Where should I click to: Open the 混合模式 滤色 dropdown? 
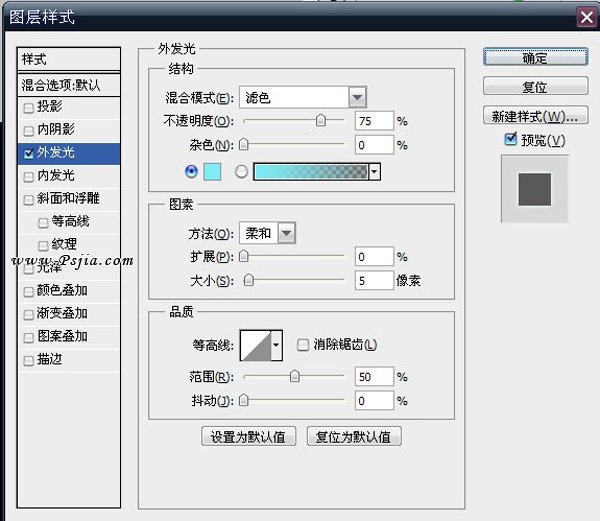(303, 98)
